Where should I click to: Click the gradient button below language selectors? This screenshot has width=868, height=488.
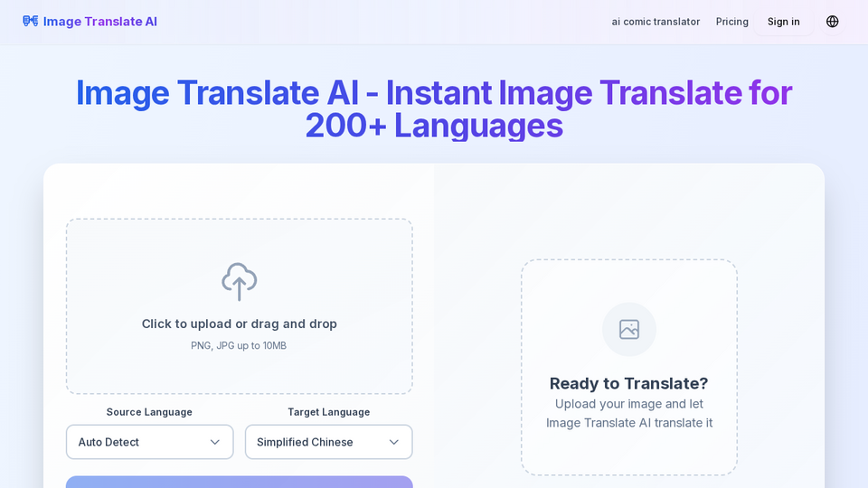point(239,482)
